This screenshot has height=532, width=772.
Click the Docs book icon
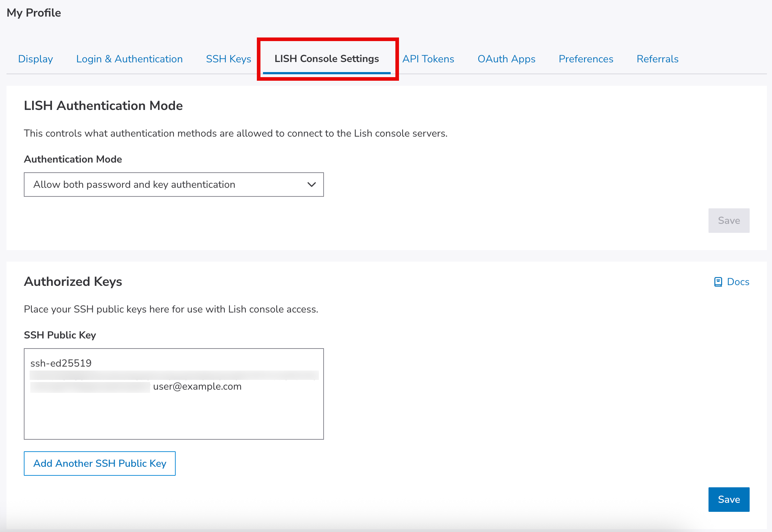click(x=718, y=282)
